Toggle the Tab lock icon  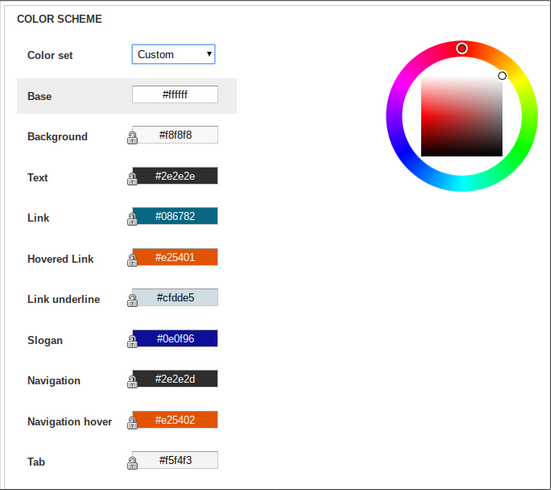pyautogui.click(x=132, y=463)
